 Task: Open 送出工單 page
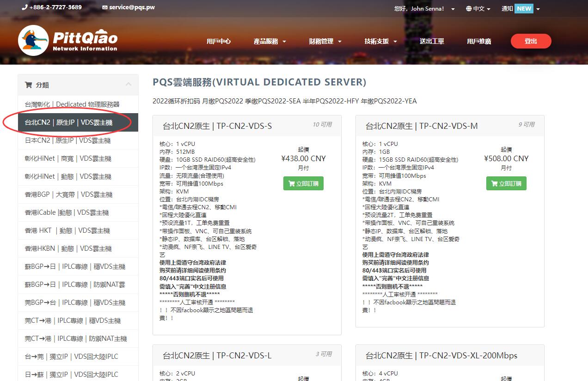(x=432, y=41)
